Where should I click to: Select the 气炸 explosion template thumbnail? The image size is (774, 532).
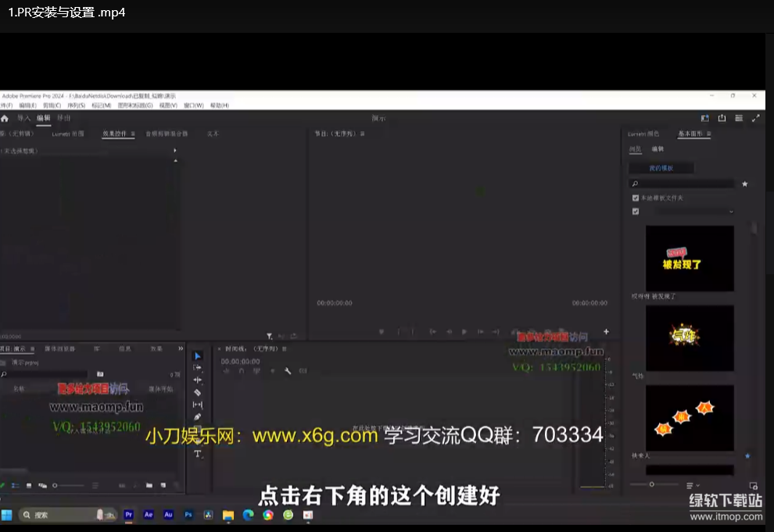tap(690, 337)
